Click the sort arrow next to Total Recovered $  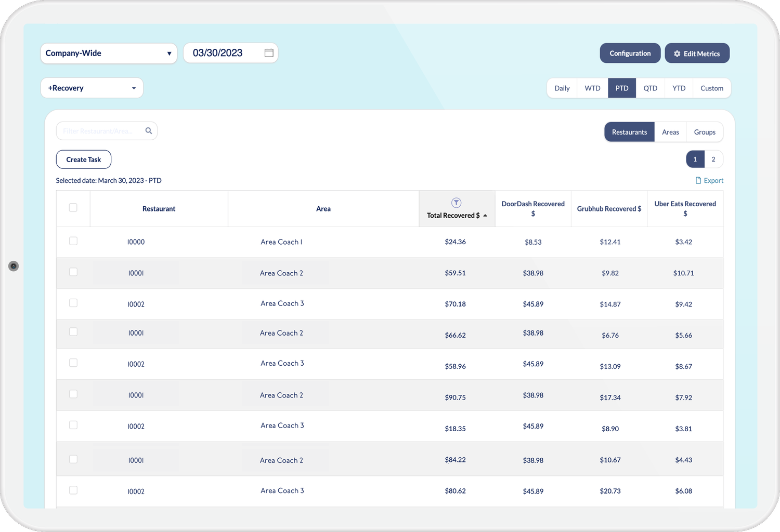pyautogui.click(x=485, y=215)
